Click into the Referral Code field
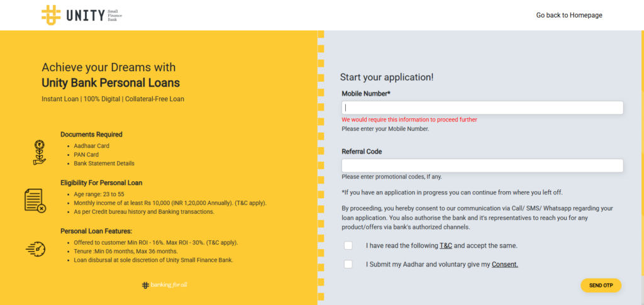Image resolution: width=644 pixels, height=305 pixels. coord(482,165)
